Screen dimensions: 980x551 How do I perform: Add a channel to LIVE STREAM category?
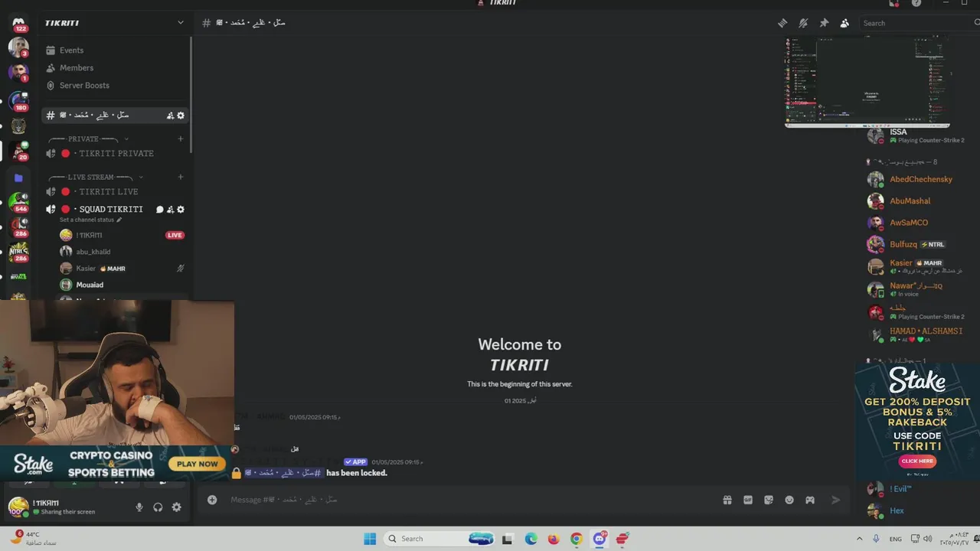(181, 178)
